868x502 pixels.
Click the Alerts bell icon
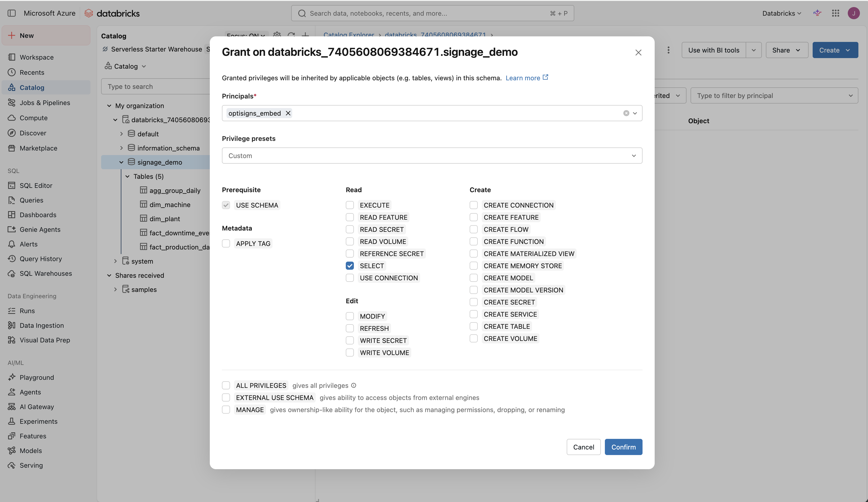point(12,244)
